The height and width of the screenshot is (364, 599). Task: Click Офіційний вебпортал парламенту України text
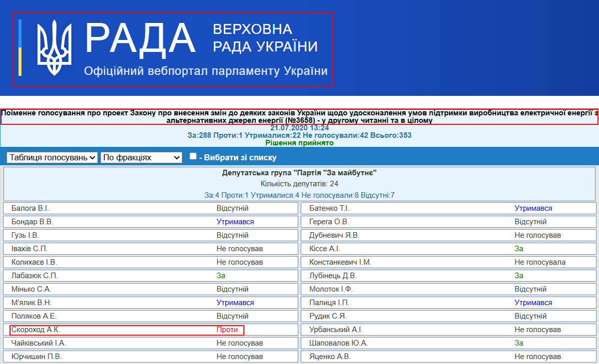pos(206,71)
